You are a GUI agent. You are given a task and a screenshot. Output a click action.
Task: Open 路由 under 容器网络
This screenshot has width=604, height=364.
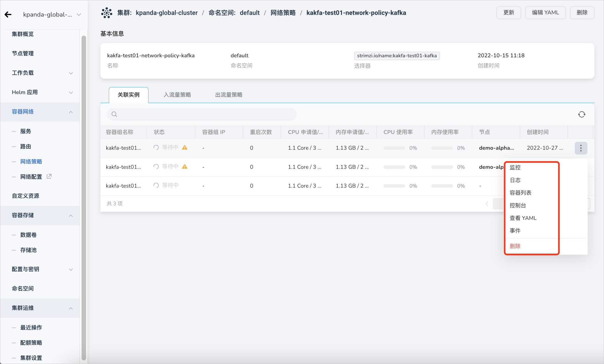[x=26, y=147]
